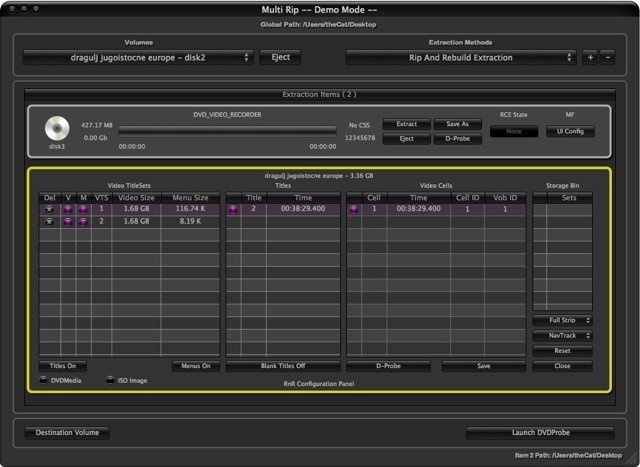Click the 8.19 K menu size cell
Viewport: 640px width, 467px height.
190,221
